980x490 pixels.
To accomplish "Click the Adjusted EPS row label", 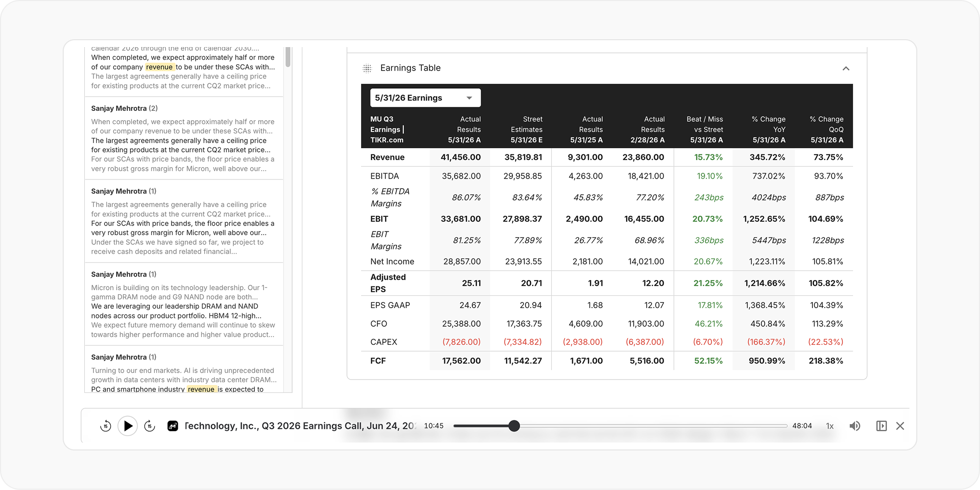I will tap(388, 283).
